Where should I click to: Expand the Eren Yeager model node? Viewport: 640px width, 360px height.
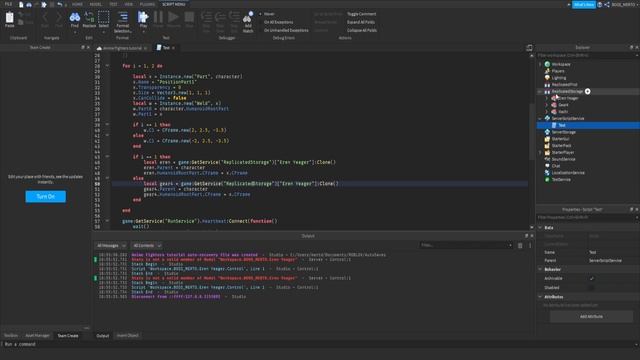coord(547,98)
